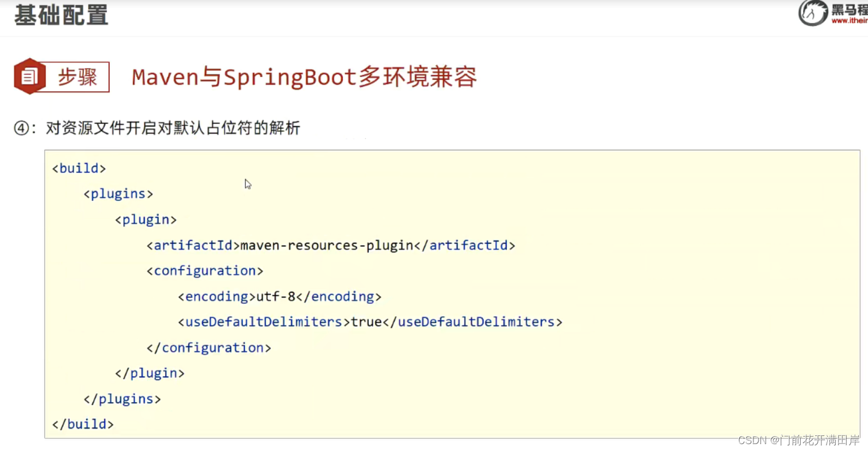Click the red hexagon step icon
The height and width of the screenshot is (451, 868).
pos(30,76)
